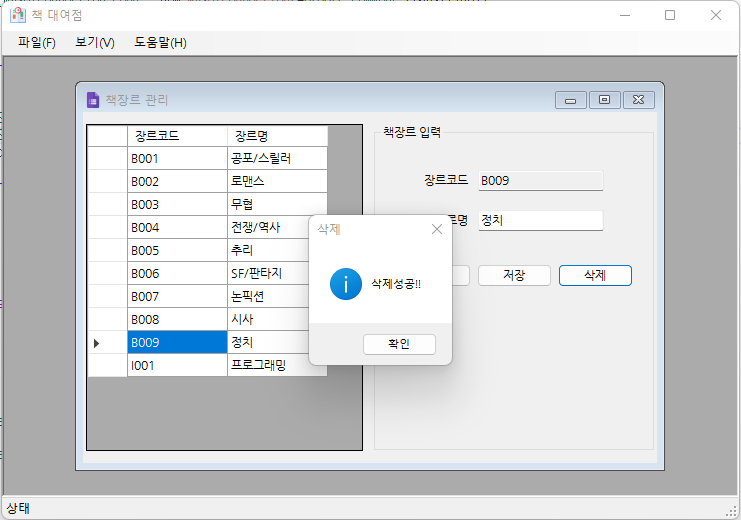Click the 장르명 column header
The width and height of the screenshot is (741, 520).
tap(277, 136)
